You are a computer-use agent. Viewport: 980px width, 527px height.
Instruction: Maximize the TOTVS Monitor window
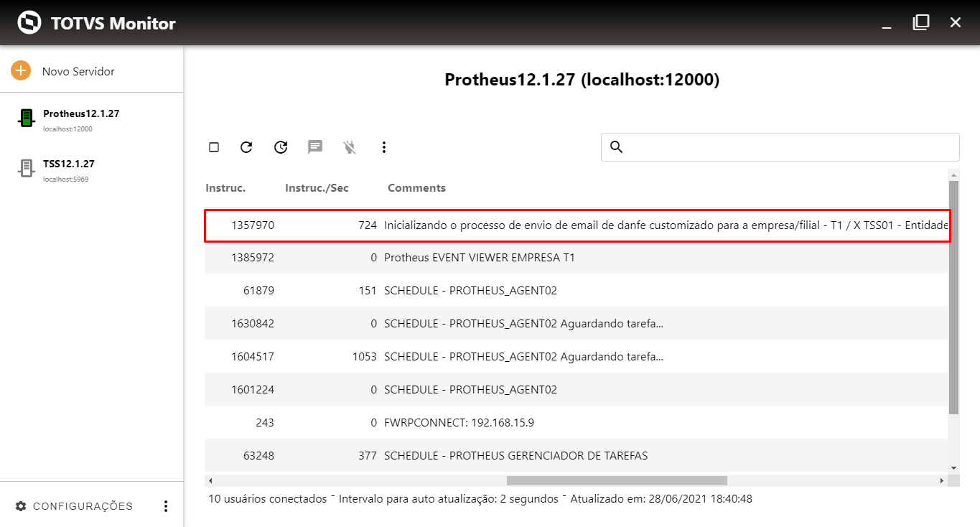[x=921, y=22]
